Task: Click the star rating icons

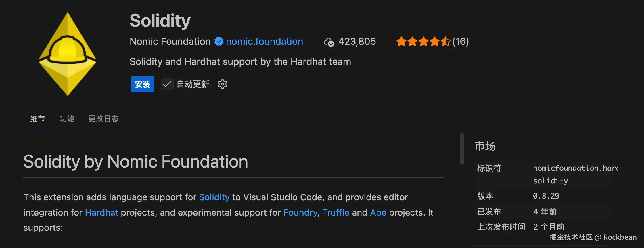Action: 423,42
